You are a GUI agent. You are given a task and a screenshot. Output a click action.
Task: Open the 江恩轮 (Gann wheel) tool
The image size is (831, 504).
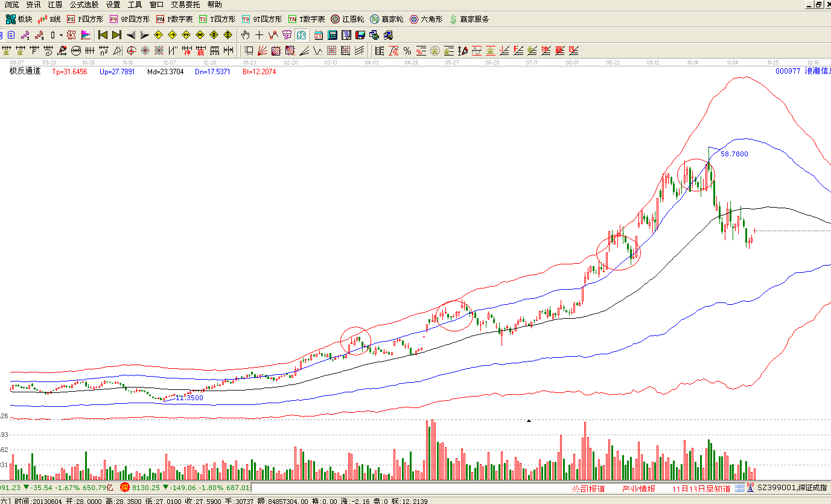[347, 19]
